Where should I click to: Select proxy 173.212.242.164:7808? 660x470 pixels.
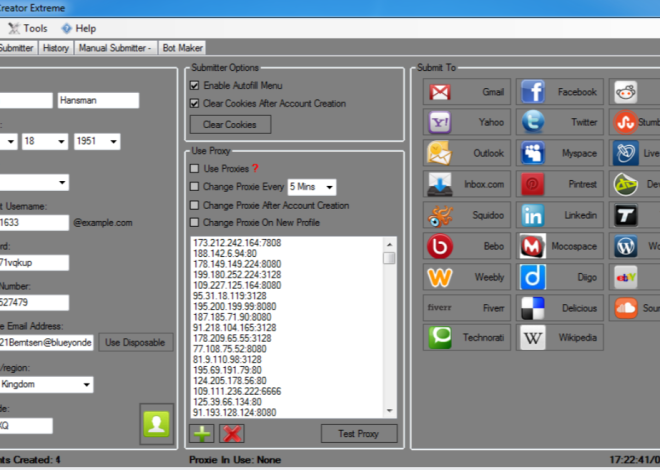[x=237, y=243]
